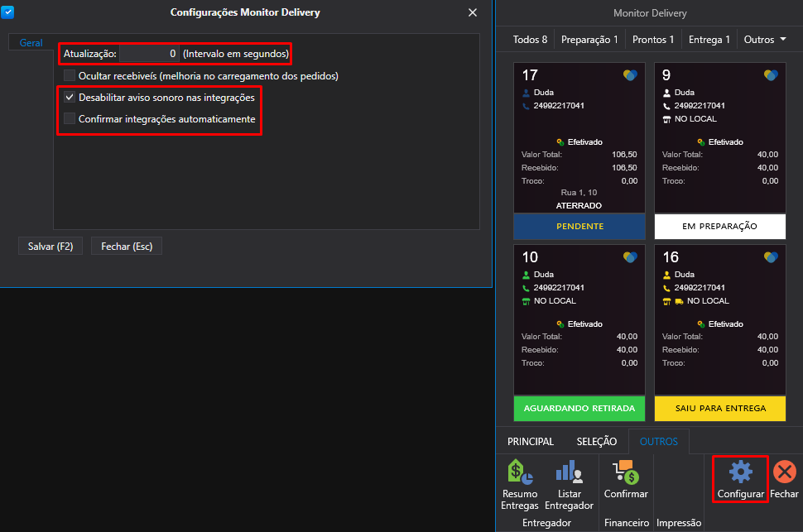The height and width of the screenshot is (532, 803).
Task: Click heart icon on order 16 card
Action: [x=771, y=257]
